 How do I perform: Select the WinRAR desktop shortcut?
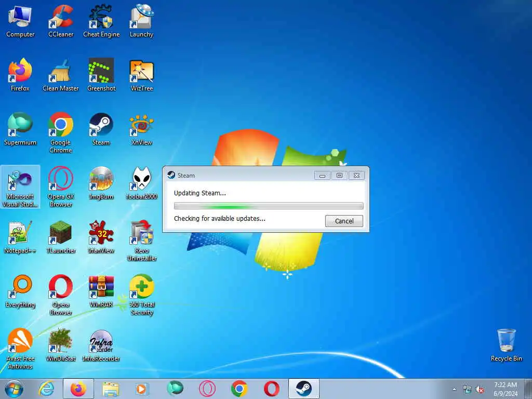pyautogui.click(x=101, y=291)
